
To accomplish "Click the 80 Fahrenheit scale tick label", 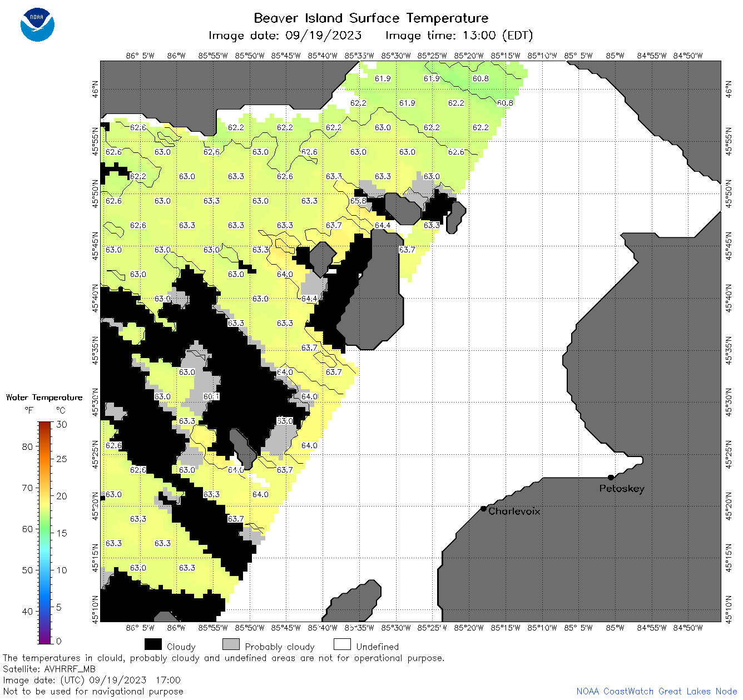I will point(27,446).
